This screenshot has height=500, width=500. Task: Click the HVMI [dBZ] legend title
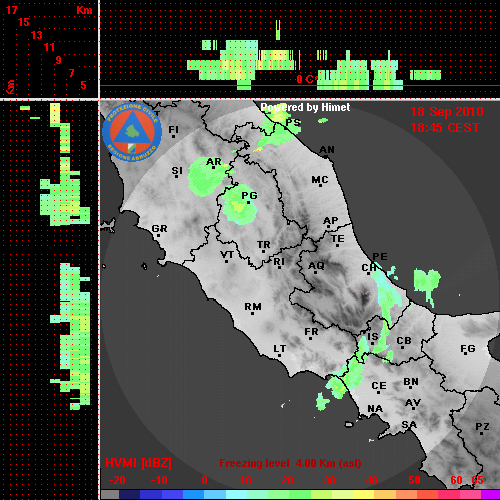click(138, 463)
